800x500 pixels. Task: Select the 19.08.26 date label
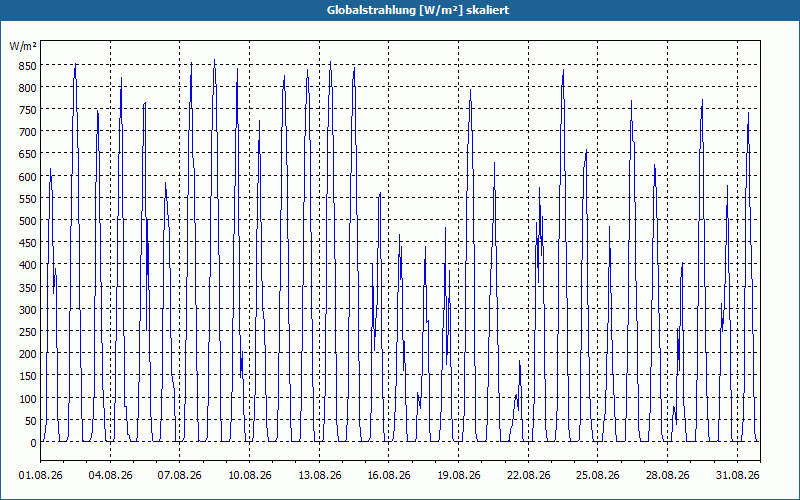pos(459,475)
